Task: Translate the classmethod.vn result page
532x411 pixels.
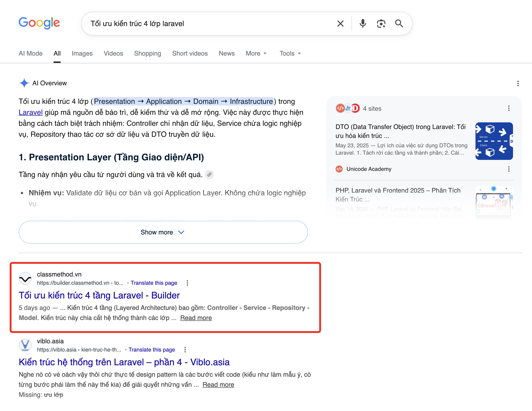Action: tap(154, 283)
